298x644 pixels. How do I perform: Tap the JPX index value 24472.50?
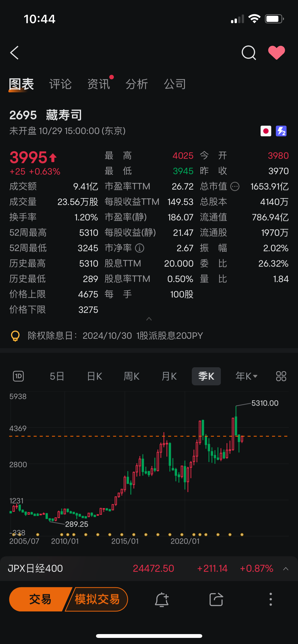[x=153, y=568]
